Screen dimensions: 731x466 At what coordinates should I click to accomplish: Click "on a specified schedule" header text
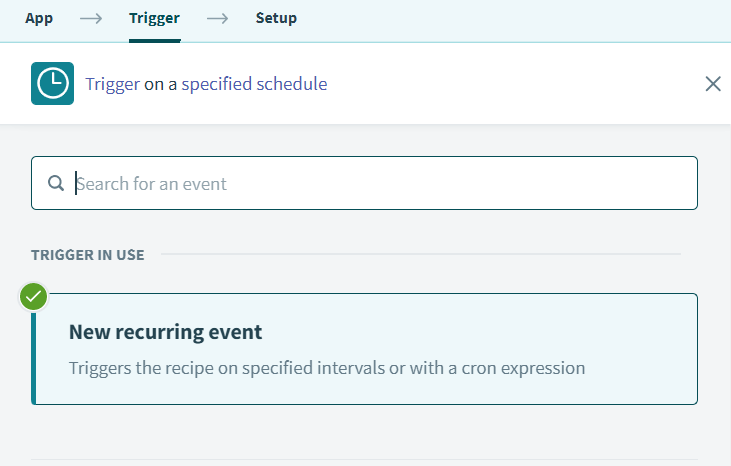click(x=235, y=84)
